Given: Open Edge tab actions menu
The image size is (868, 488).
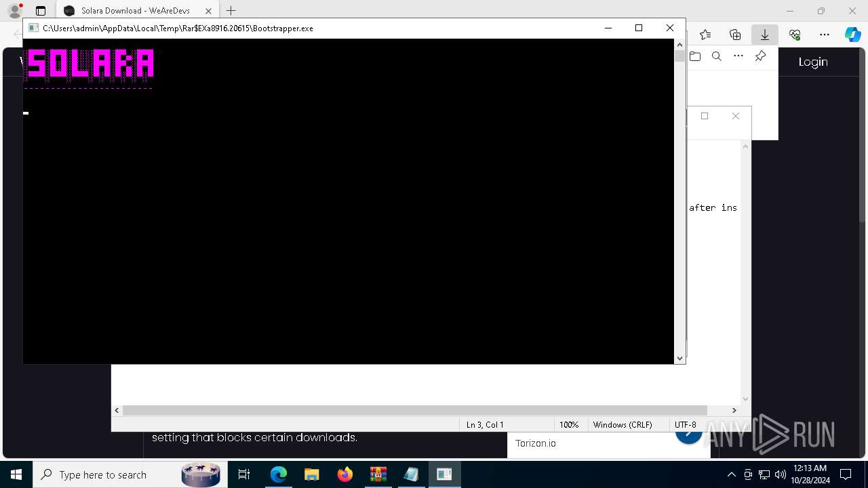Looking at the screenshot, I should (x=41, y=11).
